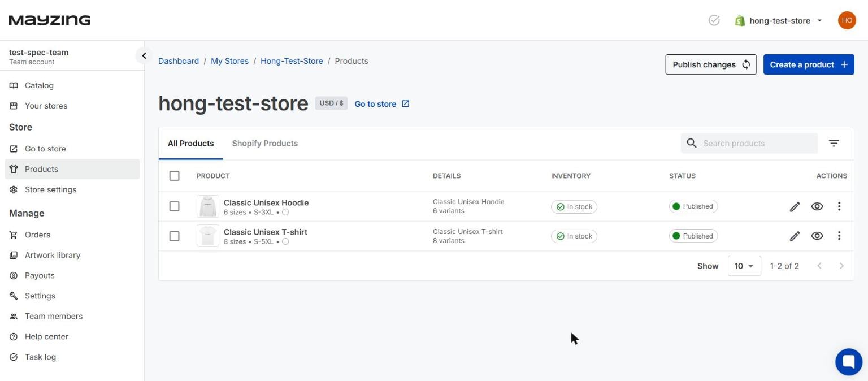Click the STATUS column header
Image resolution: width=868 pixels, height=381 pixels.
[x=682, y=176]
